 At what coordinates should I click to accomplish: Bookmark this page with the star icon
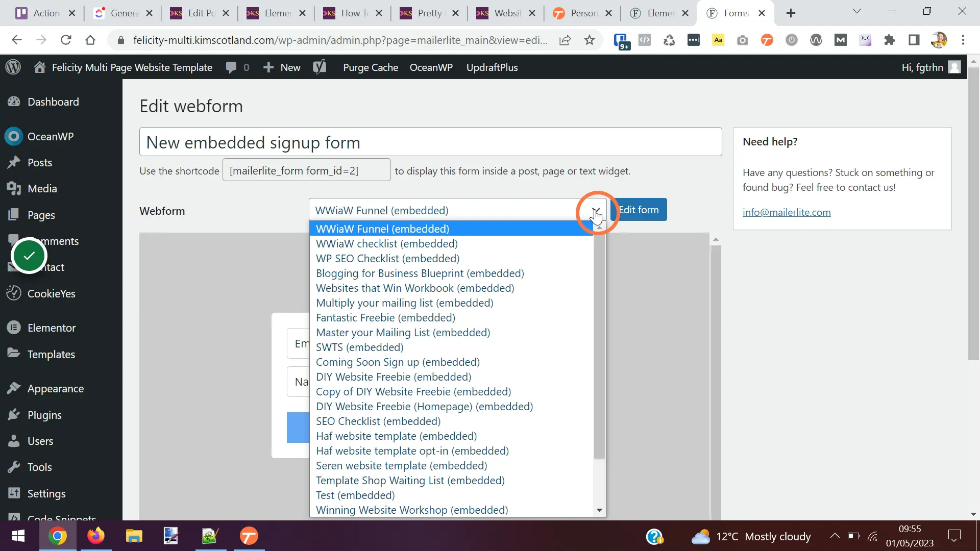(590, 40)
